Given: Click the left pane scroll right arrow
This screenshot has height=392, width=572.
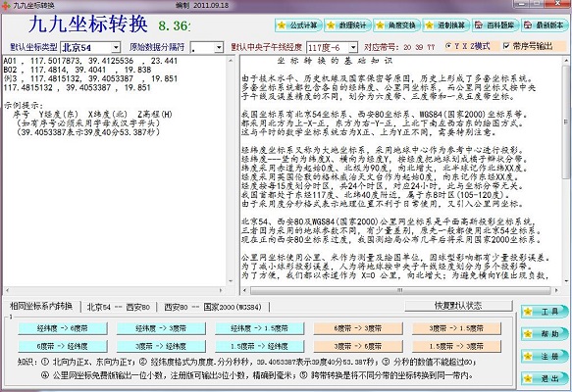Looking at the screenshot, I should (x=221, y=290).
